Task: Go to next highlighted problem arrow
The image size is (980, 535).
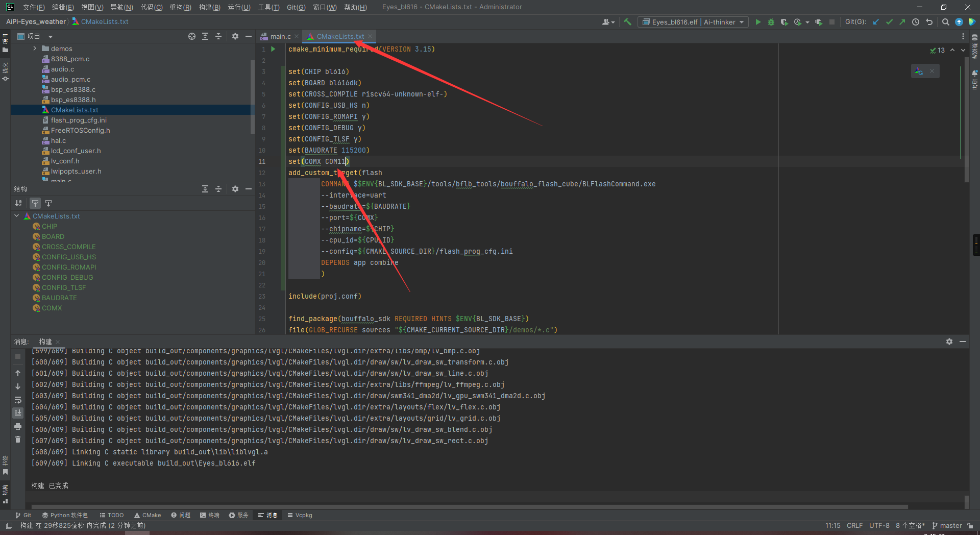Action: click(963, 50)
